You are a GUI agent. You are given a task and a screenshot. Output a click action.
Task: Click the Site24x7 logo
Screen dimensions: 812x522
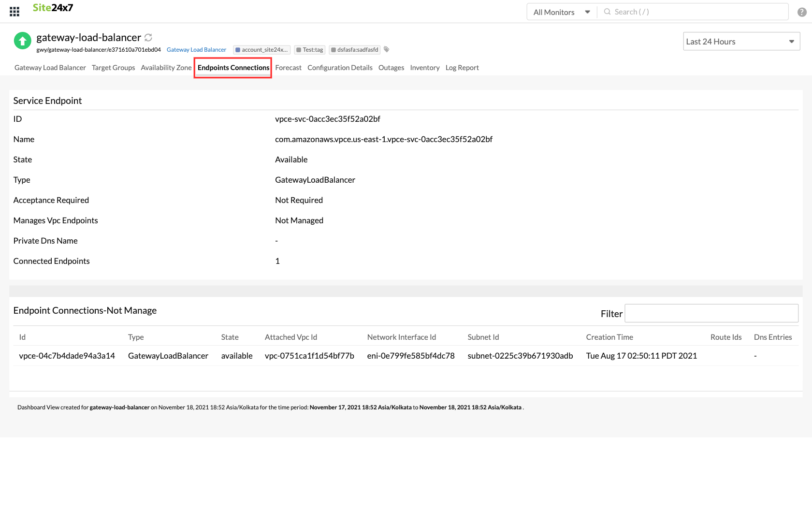(x=53, y=8)
